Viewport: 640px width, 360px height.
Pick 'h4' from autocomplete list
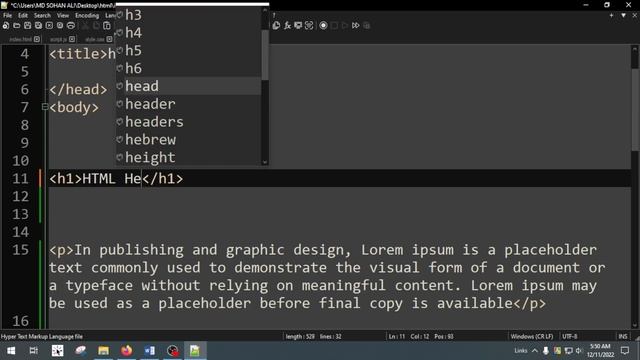click(x=189, y=33)
